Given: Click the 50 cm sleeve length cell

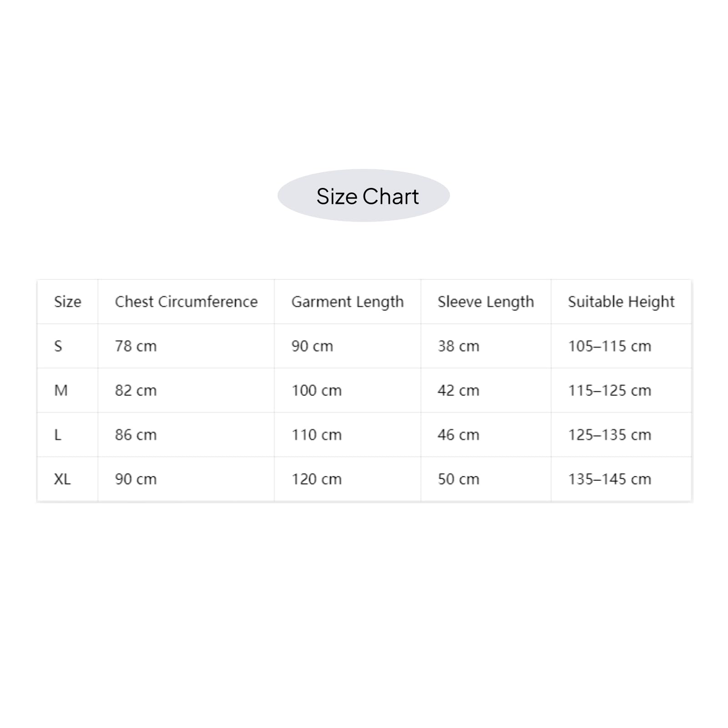Looking at the screenshot, I should 486,479.
